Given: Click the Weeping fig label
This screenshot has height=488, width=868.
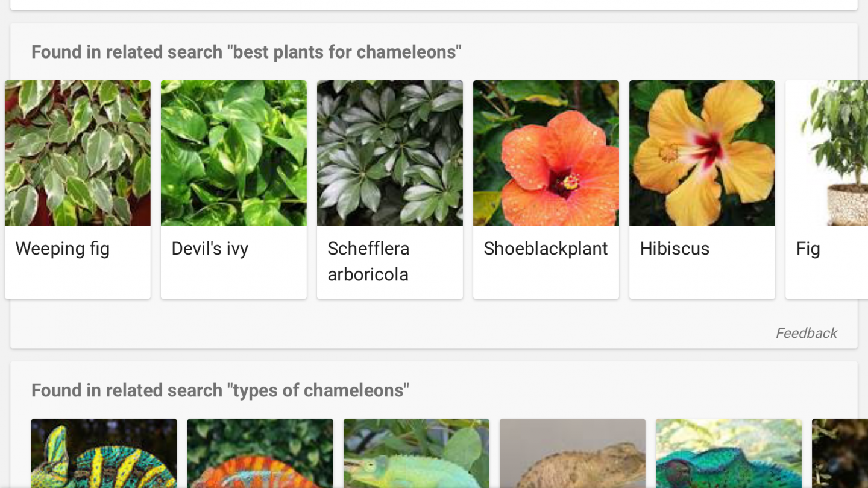Looking at the screenshot, I should click(63, 249).
